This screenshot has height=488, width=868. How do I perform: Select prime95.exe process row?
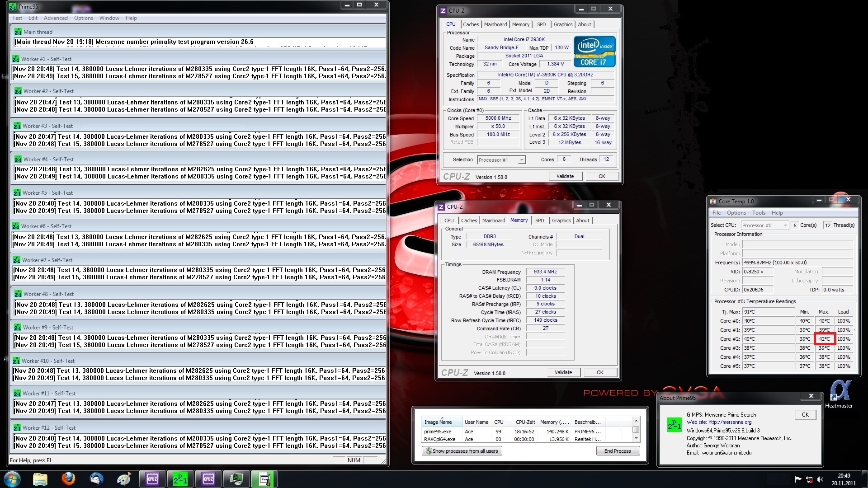tap(526, 432)
